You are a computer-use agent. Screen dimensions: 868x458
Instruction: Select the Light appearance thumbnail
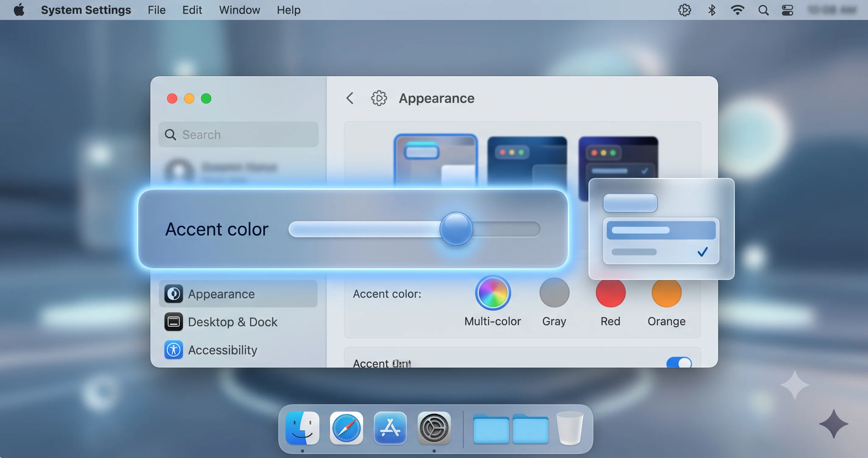[435, 160]
